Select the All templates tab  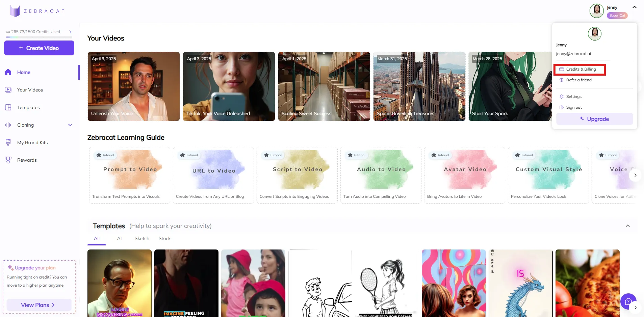pyautogui.click(x=97, y=238)
